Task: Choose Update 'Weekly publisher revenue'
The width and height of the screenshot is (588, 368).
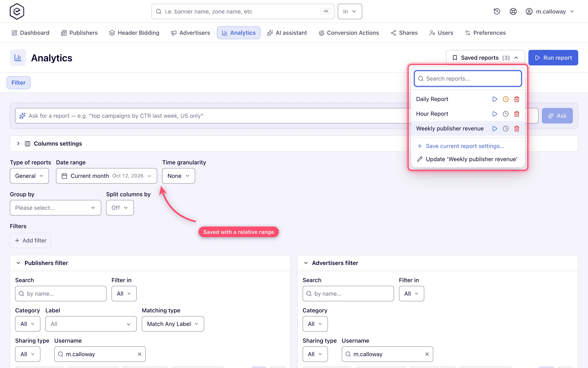Action: [468, 159]
